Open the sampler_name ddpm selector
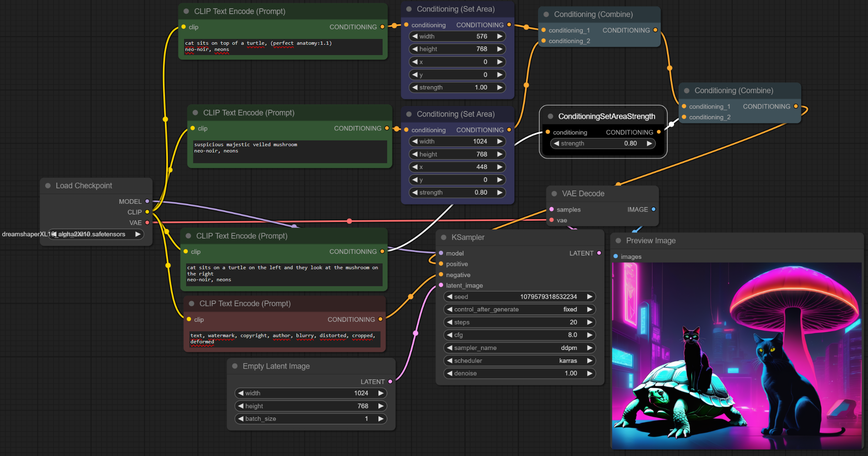868x456 pixels. point(519,348)
